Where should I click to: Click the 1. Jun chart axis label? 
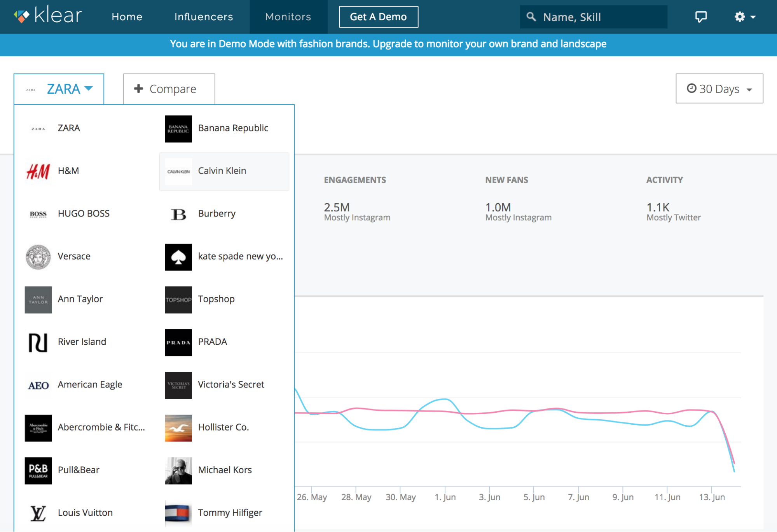445,497
